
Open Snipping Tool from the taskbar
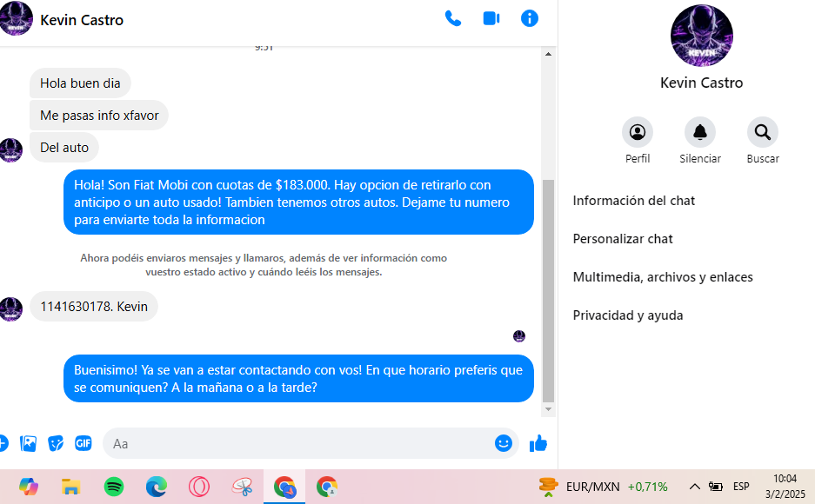[x=242, y=487]
